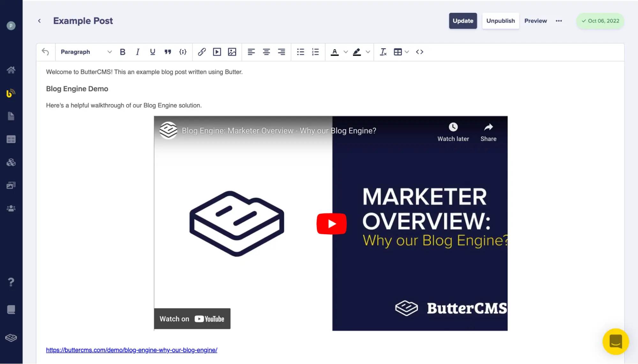Open Components cubes icon in sidebar
This screenshot has width=638, height=364.
pos(11,162)
